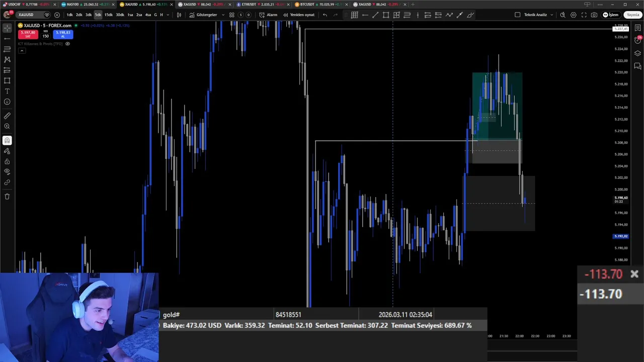Click the add symbol plus icon
Viewport: 644px width, 362px height.
pyautogui.click(x=57, y=15)
